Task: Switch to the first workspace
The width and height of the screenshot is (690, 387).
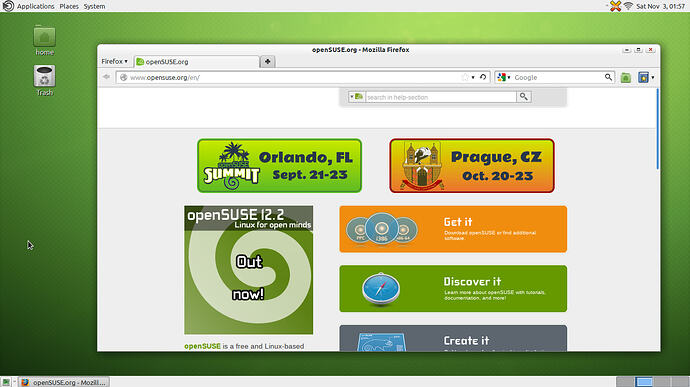Action: [x=625, y=382]
